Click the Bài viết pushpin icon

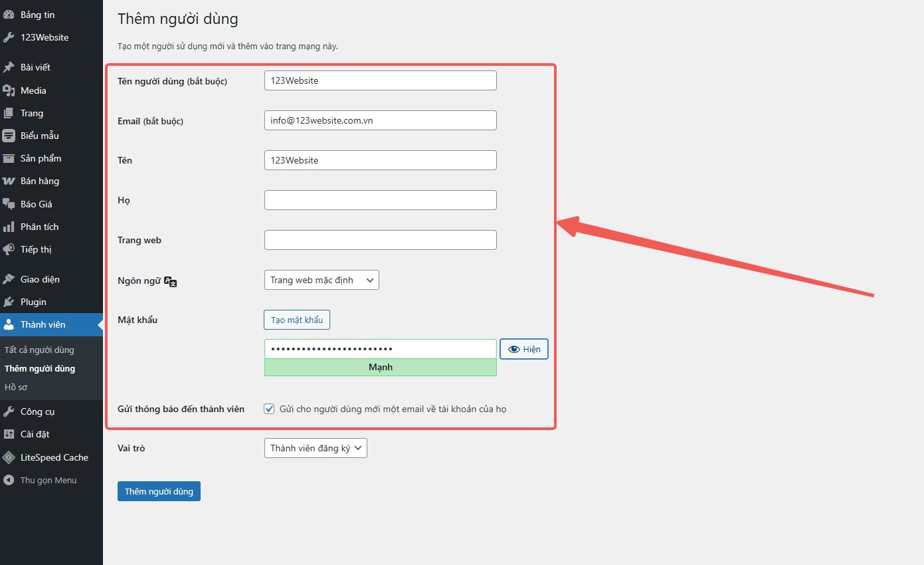point(9,67)
